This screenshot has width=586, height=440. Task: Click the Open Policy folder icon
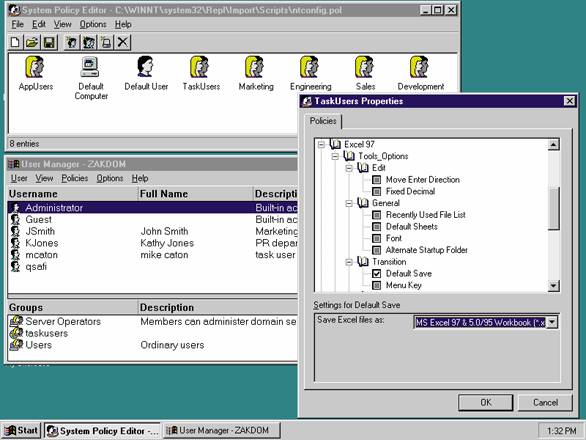pyautogui.click(x=32, y=42)
